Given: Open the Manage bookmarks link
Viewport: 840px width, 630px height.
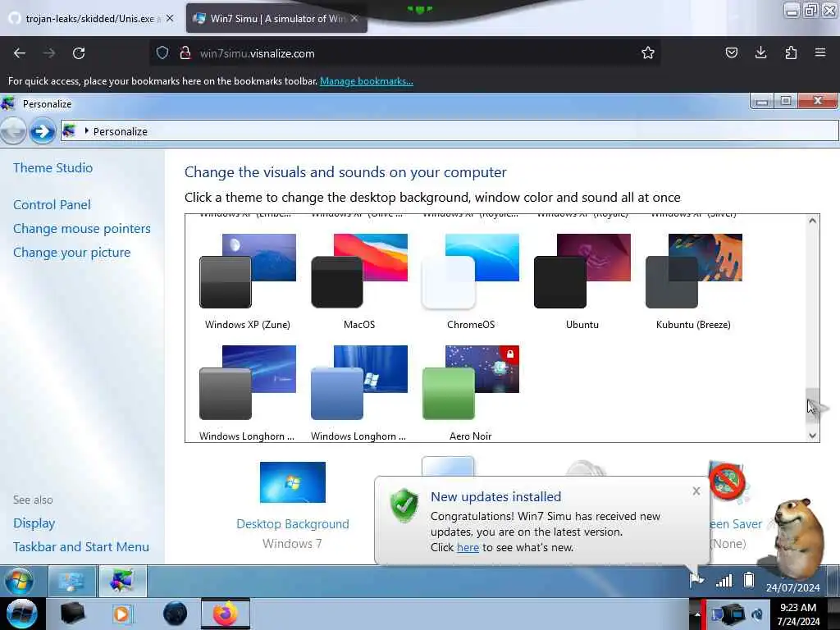Looking at the screenshot, I should pos(367,81).
